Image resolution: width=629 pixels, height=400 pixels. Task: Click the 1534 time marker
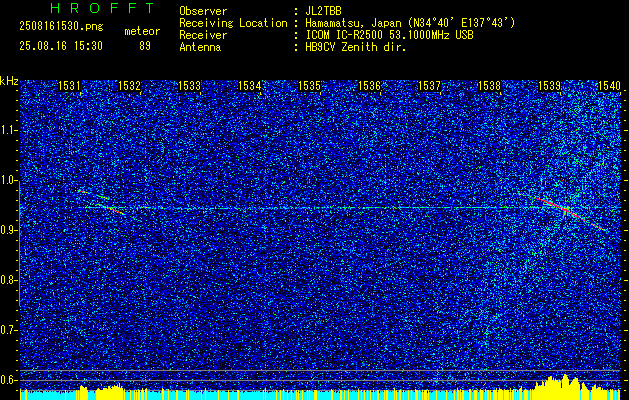tap(249, 86)
